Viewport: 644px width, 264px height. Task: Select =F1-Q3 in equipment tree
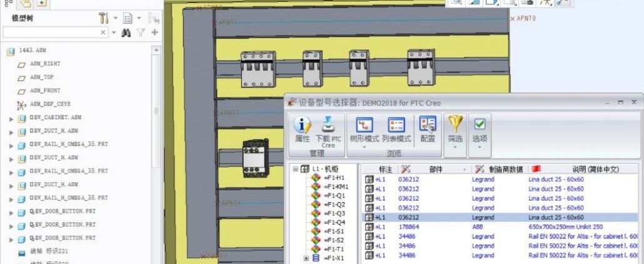(335, 213)
